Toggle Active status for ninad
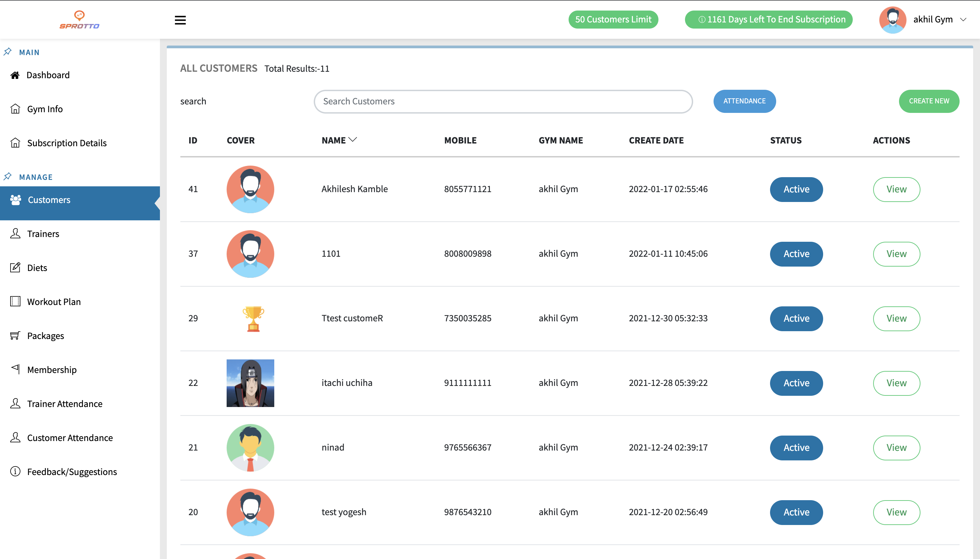The width and height of the screenshot is (980, 559). click(x=796, y=448)
